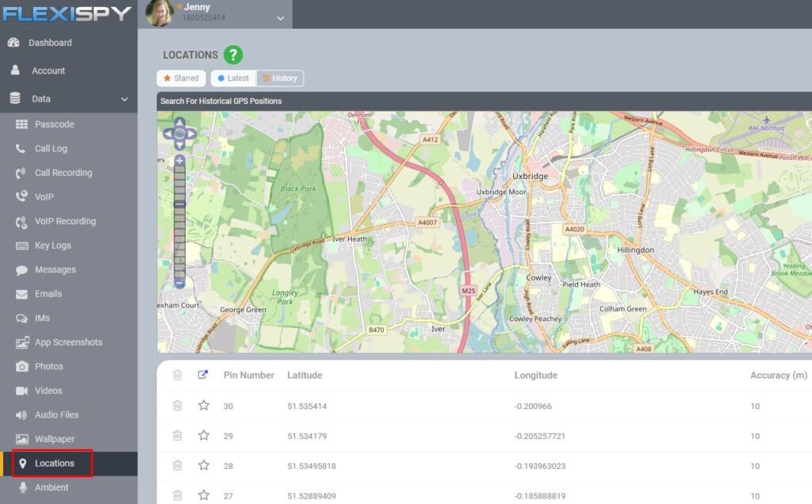The height and width of the screenshot is (504, 812).
Task: Open Call Log in the sidebar
Action: coord(51,148)
